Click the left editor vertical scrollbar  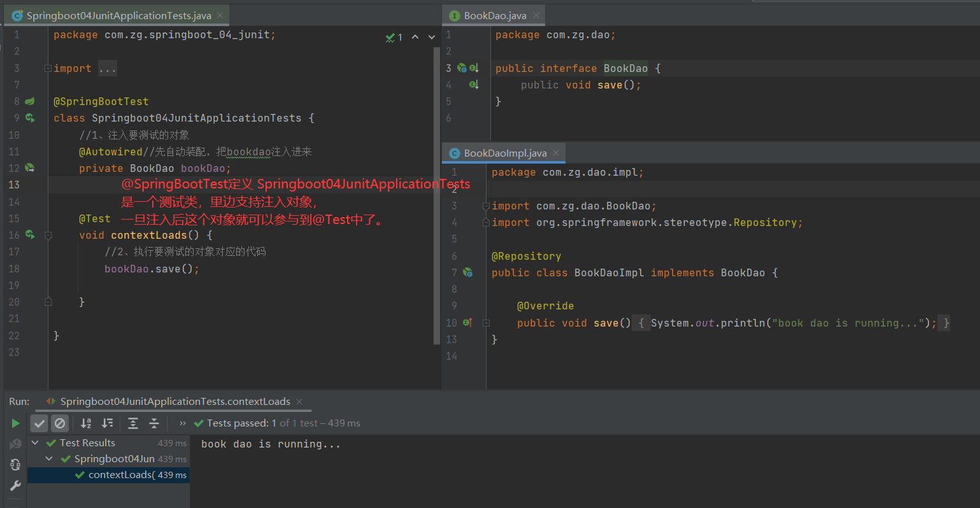coord(437,196)
